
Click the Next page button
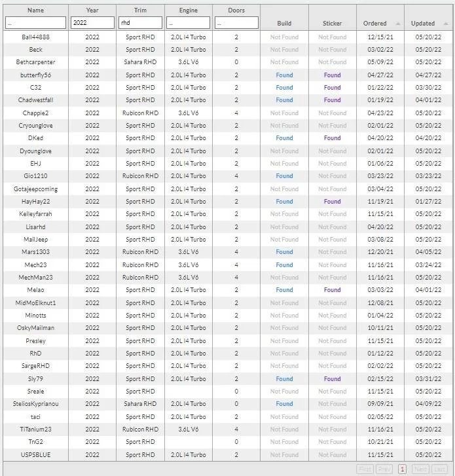[420, 469]
